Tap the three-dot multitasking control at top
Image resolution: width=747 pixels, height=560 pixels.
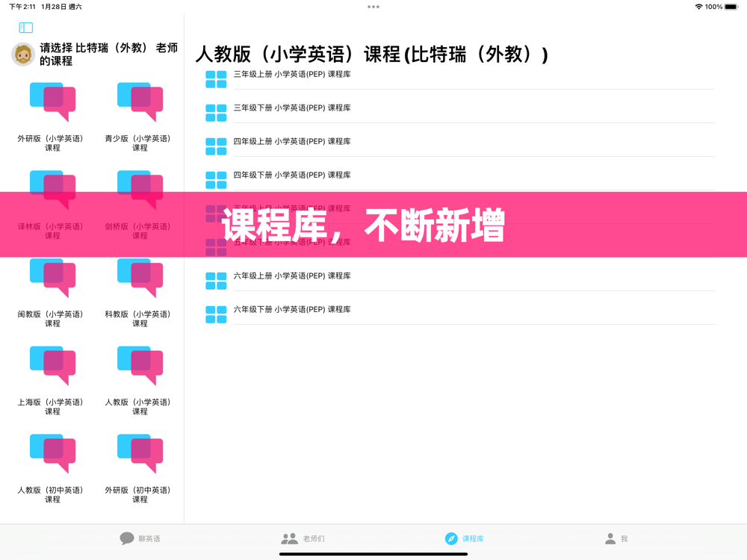pos(373,7)
